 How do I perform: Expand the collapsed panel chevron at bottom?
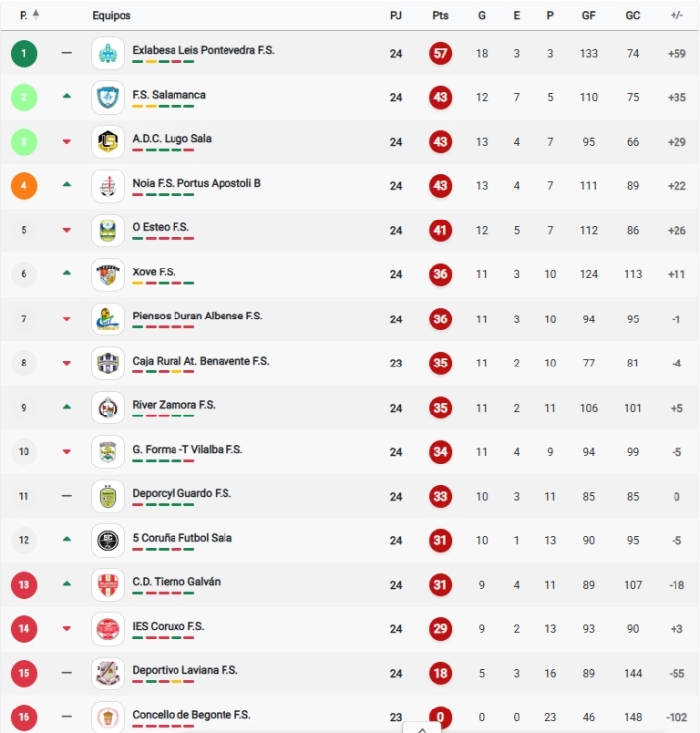[x=422, y=728]
